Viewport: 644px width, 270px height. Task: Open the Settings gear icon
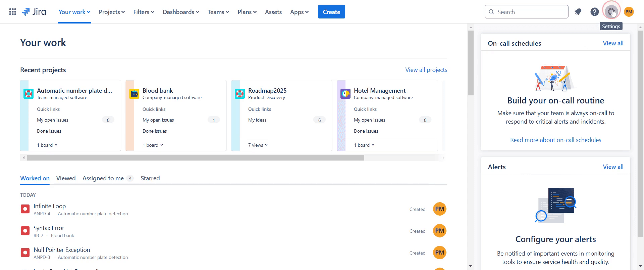(611, 12)
